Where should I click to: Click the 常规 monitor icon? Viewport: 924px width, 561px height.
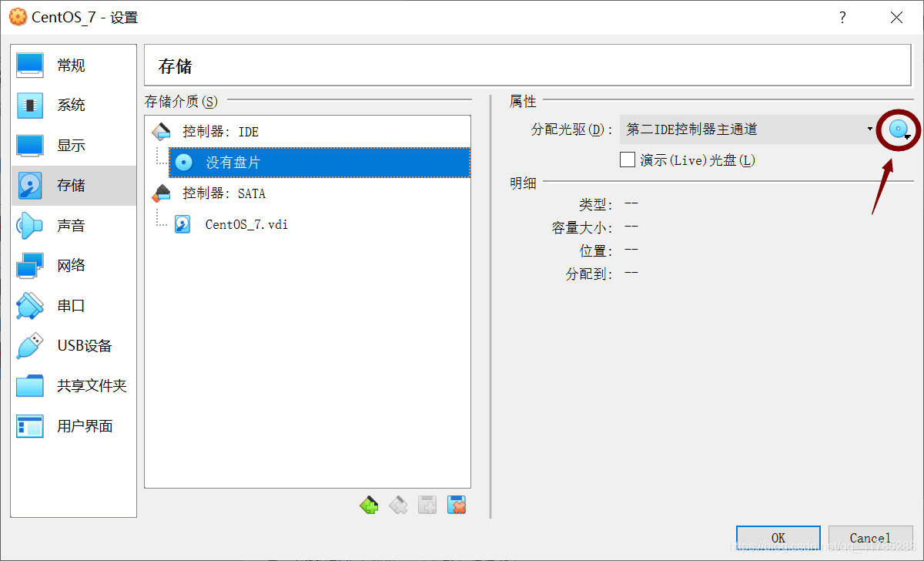(x=30, y=66)
